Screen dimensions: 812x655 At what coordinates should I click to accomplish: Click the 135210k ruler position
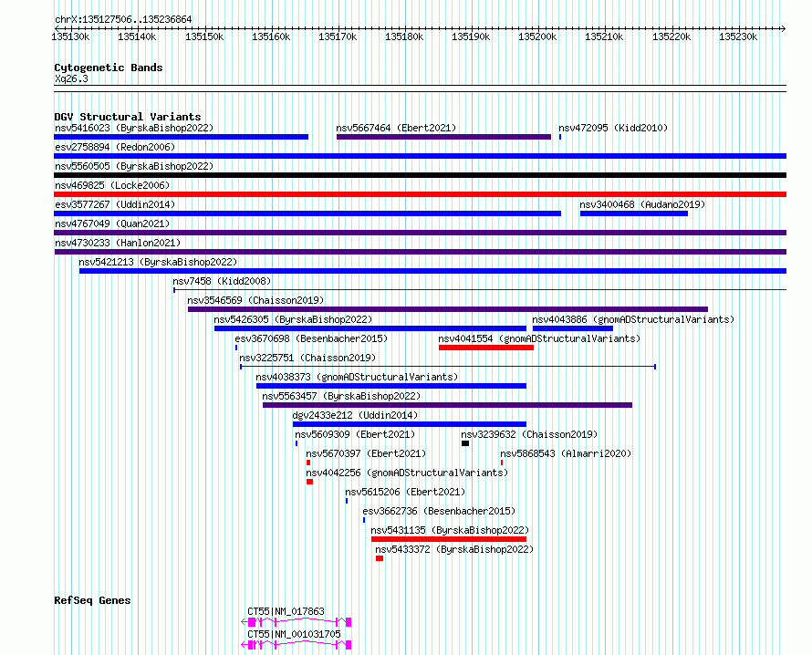pyautogui.click(x=604, y=37)
